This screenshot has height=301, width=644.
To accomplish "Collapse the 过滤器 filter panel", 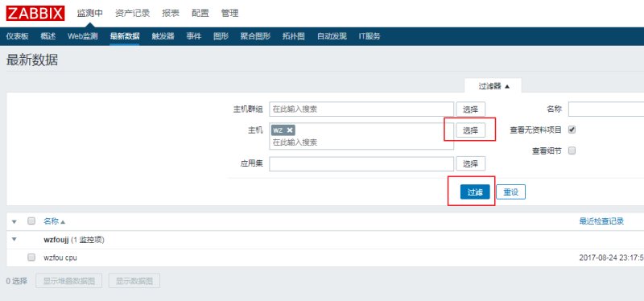I will click(x=494, y=86).
